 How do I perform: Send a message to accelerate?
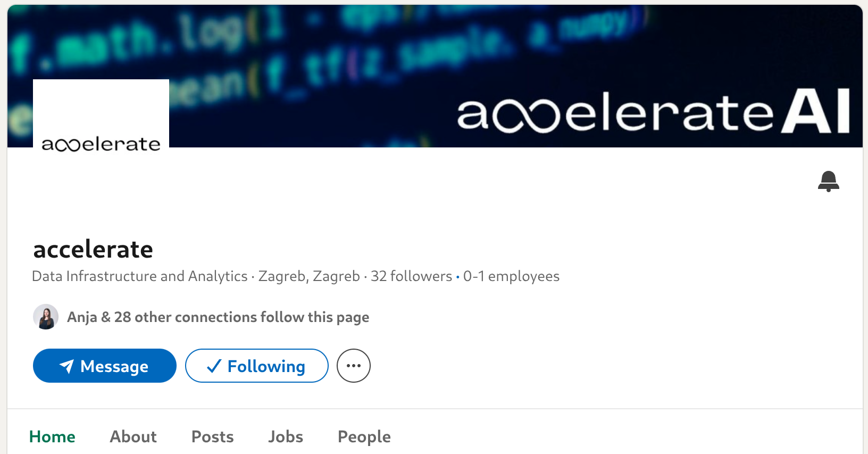[104, 366]
